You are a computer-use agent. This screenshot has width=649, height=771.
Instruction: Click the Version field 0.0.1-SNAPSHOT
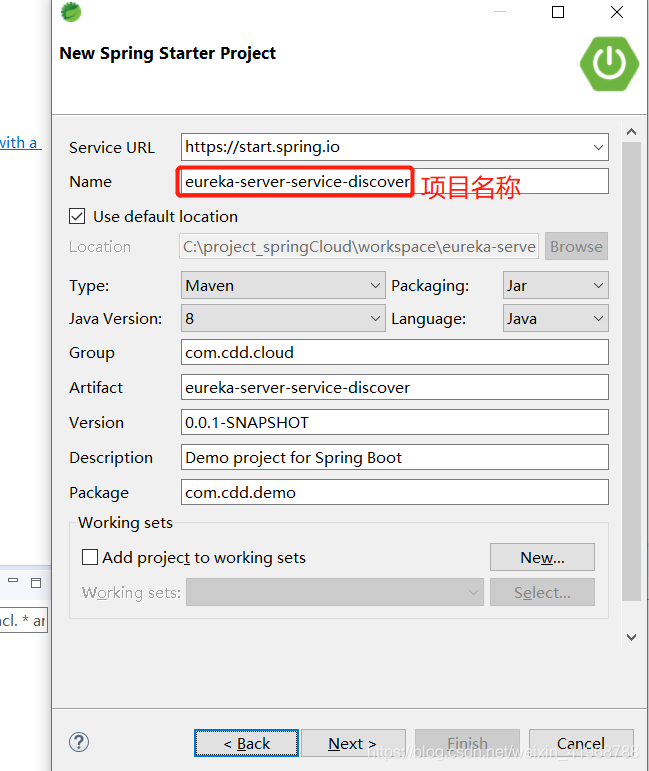[x=394, y=422]
